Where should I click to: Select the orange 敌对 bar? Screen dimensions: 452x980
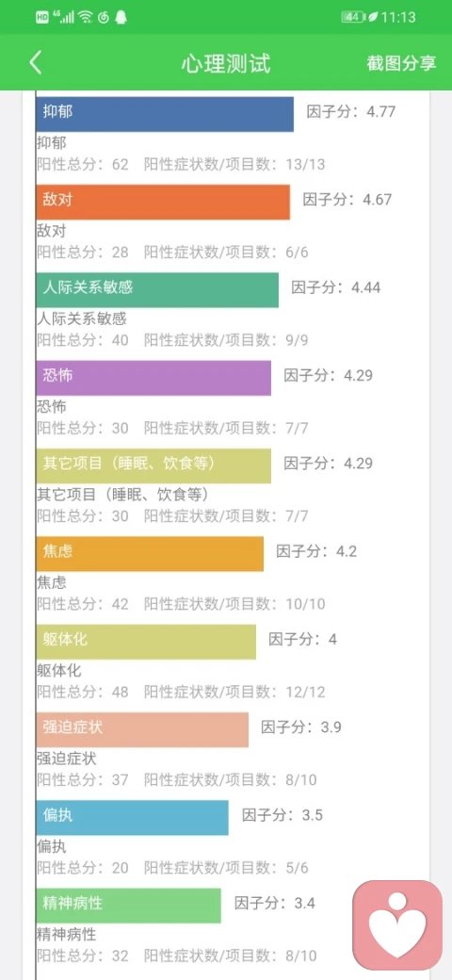[163, 202]
